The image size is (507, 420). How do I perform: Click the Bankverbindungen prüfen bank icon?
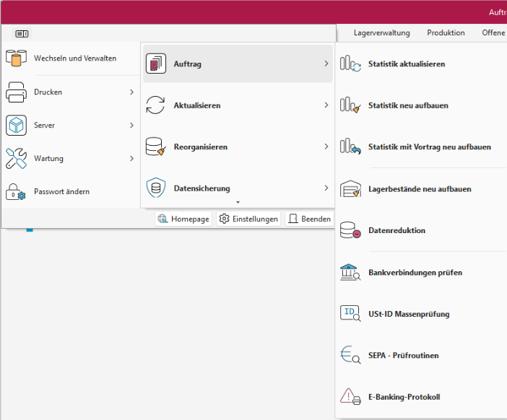350,272
